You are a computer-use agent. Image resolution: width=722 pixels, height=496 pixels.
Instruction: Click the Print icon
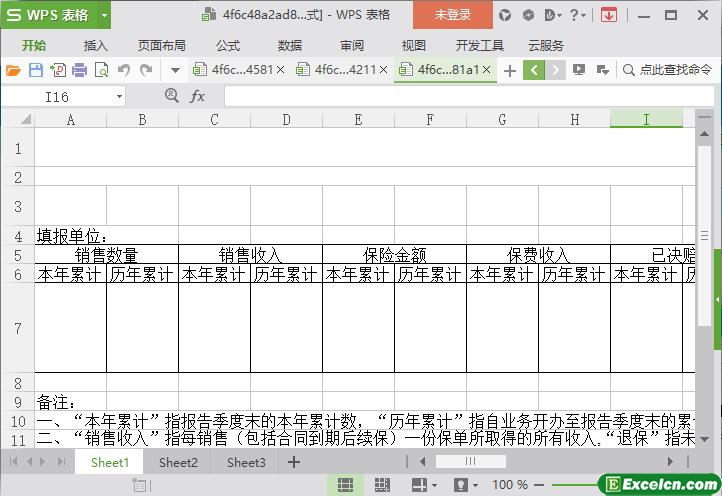tap(79, 70)
